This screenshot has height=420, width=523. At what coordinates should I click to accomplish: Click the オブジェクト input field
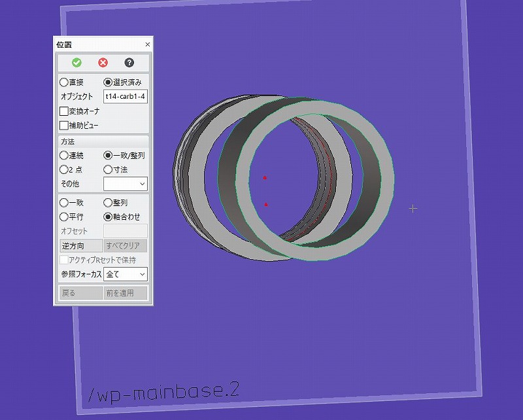coord(126,97)
